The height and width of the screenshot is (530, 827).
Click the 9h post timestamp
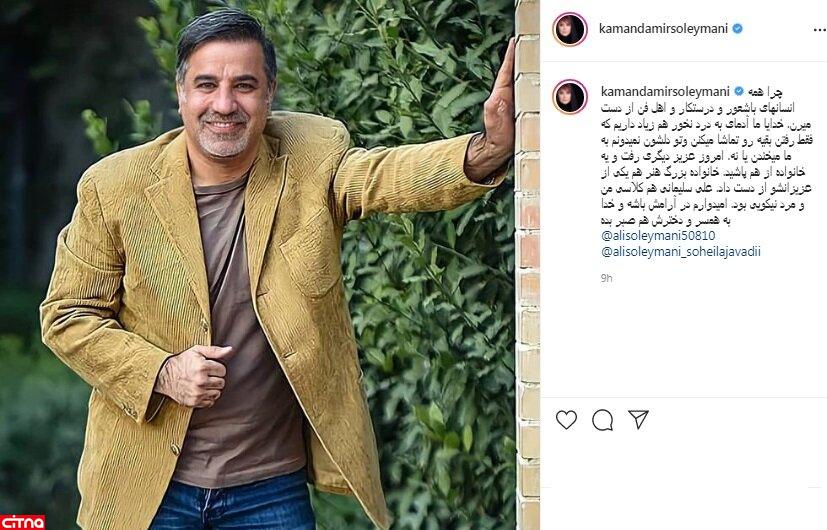click(x=607, y=278)
